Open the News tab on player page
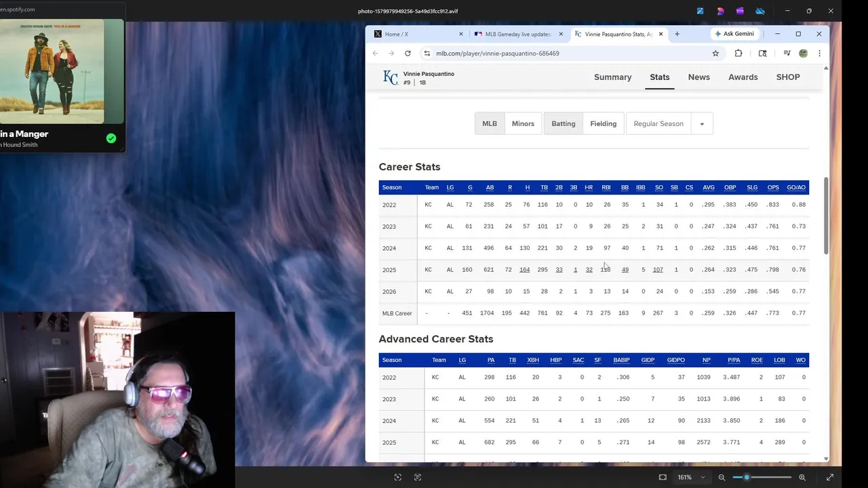The image size is (868, 488). [698, 77]
